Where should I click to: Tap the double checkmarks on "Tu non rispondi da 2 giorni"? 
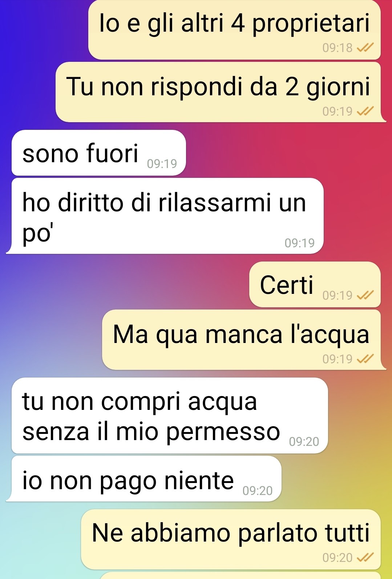pyautogui.click(x=365, y=111)
